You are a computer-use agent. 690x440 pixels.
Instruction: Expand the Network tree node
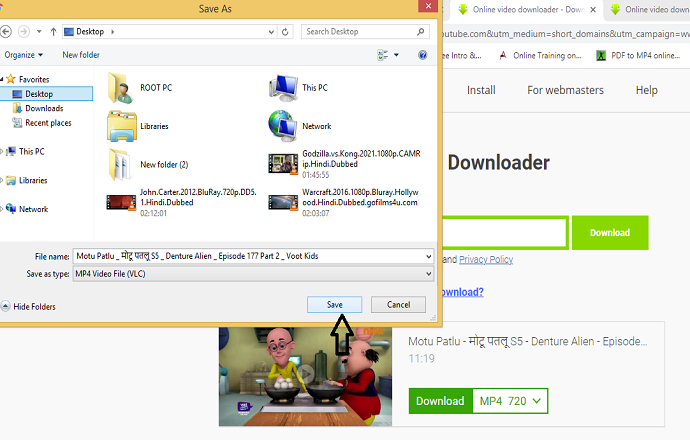point(1,209)
